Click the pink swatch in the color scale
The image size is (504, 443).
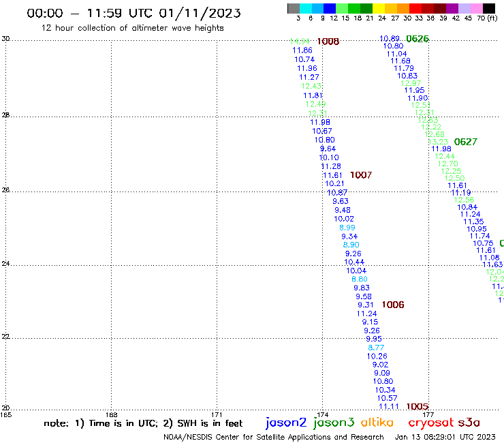(x=477, y=8)
